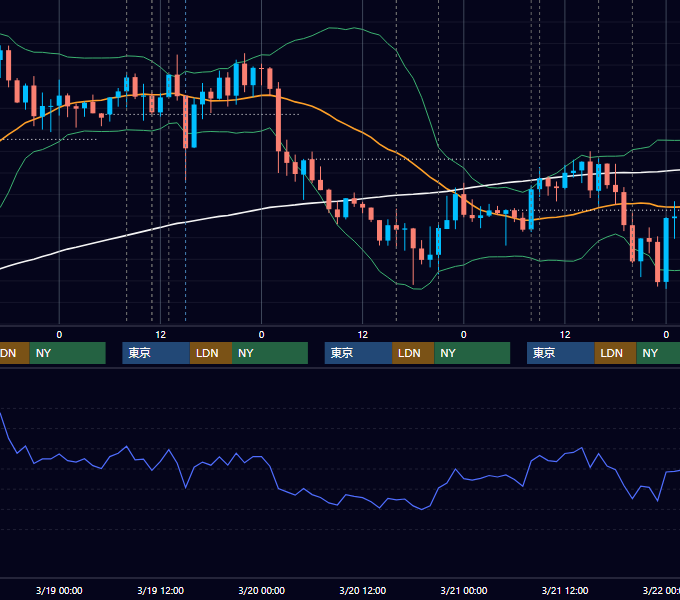Select the NY session block starting 3/20 evening

tap(472, 353)
